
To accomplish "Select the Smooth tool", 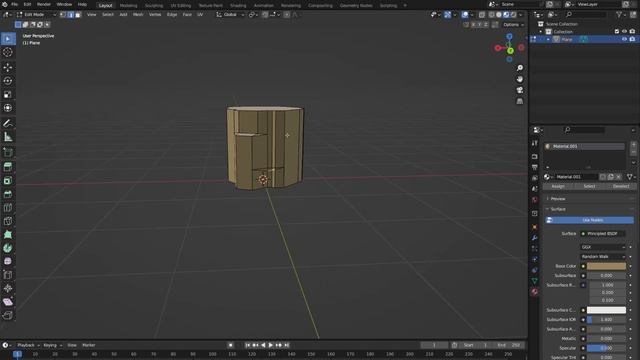I will (x=8, y=261).
